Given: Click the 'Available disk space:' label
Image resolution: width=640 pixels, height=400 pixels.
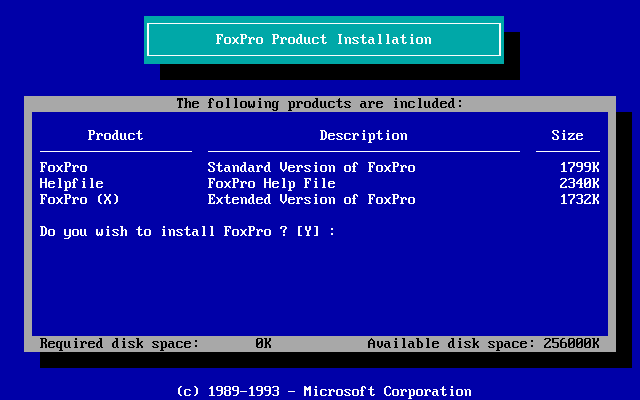Looking at the screenshot, I should [x=451, y=344].
